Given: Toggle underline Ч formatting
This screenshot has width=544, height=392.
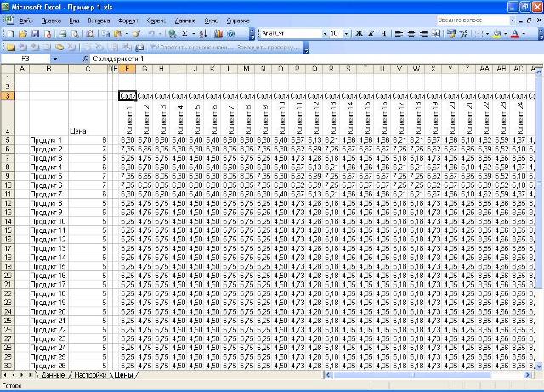Looking at the screenshot, I should (383, 34).
